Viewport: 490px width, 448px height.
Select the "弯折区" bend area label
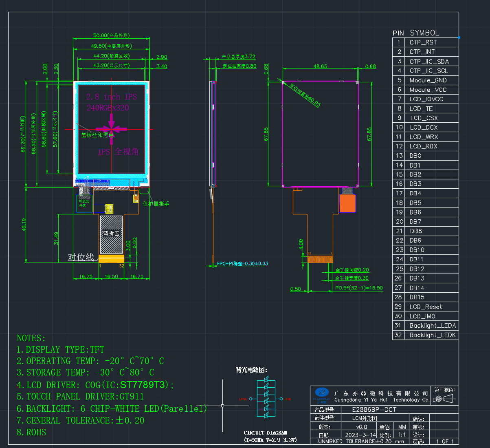[x=111, y=233]
